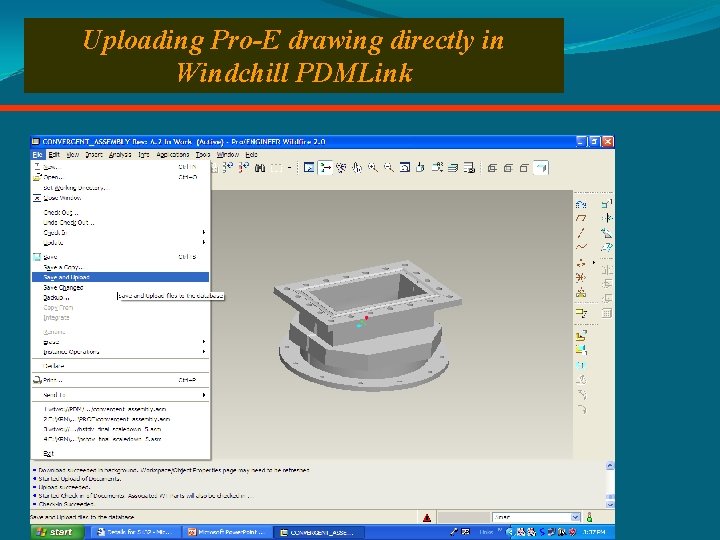Open the File menu
The width and height of the screenshot is (720, 540).
point(38,155)
